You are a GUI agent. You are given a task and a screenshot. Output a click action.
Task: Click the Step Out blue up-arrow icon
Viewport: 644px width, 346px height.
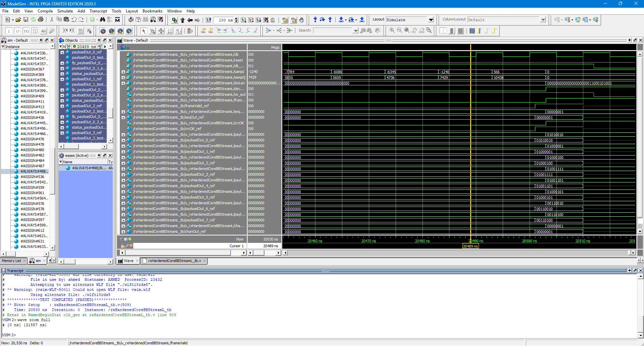pyautogui.click(x=330, y=20)
